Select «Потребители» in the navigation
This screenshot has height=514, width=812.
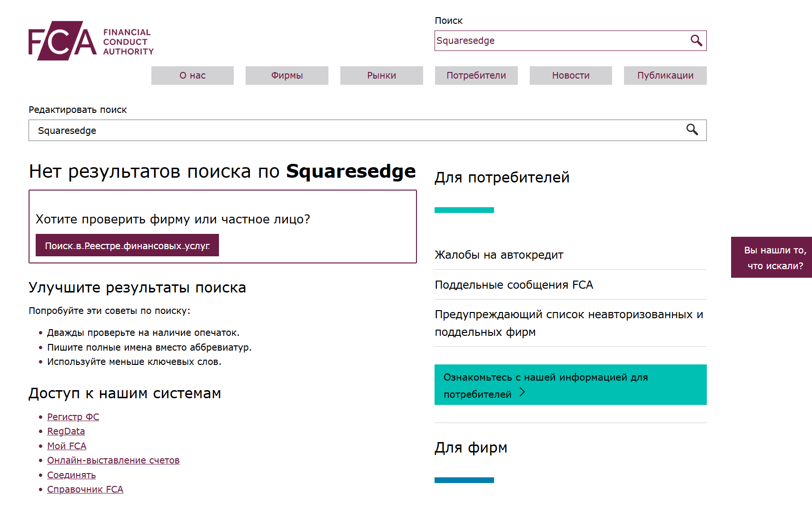click(476, 76)
